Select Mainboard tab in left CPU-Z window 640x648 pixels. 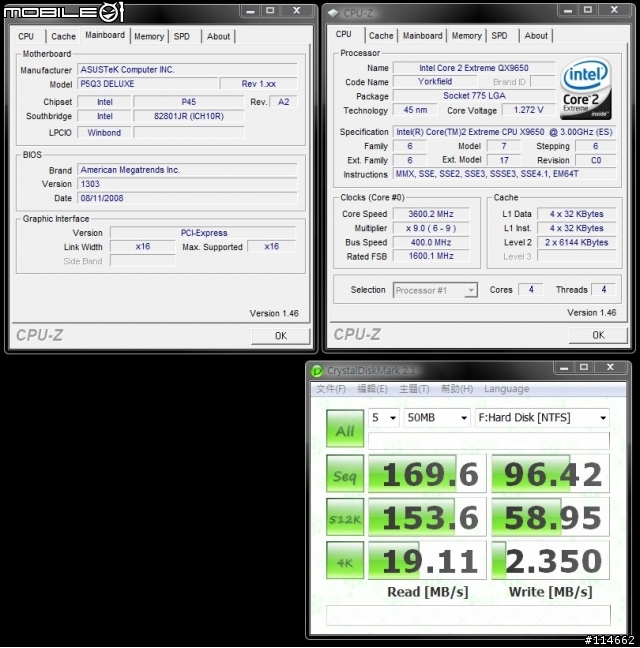105,35
